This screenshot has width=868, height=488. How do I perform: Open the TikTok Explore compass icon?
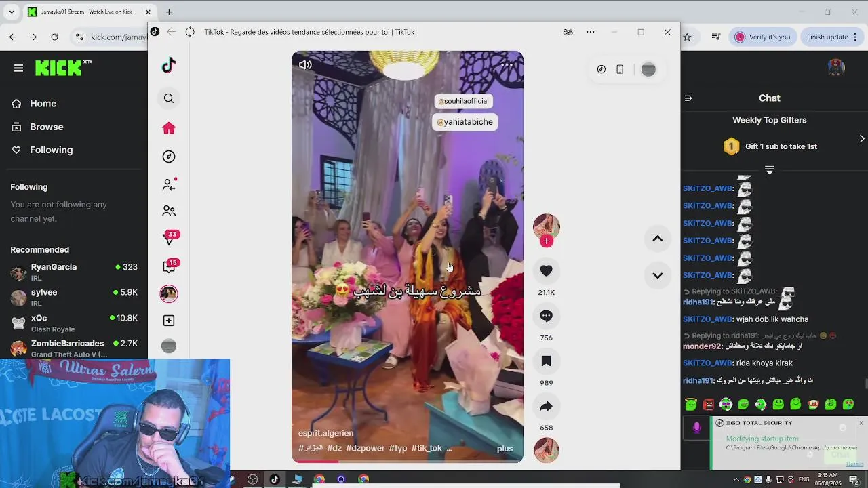point(169,157)
